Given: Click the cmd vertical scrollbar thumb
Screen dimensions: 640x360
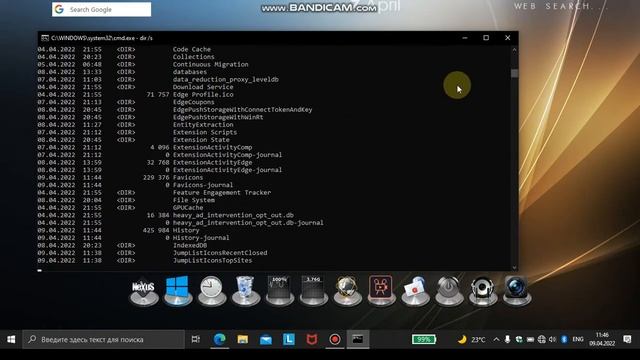Looking at the screenshot, I should [x=514, y=73].
